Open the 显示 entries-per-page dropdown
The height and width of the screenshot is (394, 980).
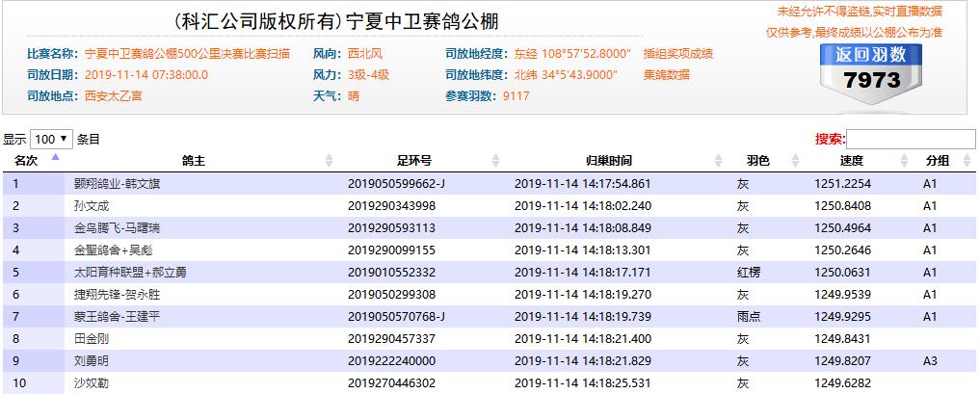(52, 139)
